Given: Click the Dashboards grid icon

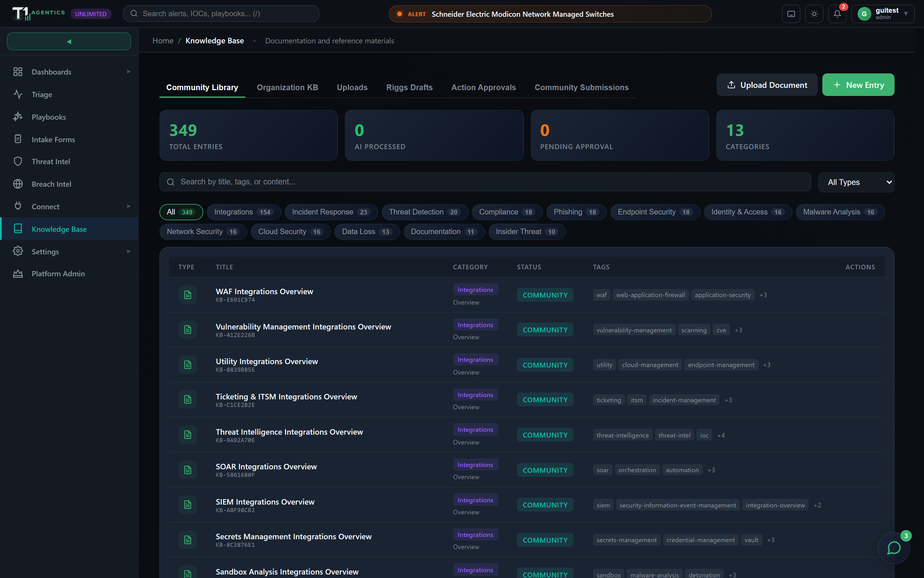Looking at the screenshot, I should pyautogui.click(x=18, y=72).
